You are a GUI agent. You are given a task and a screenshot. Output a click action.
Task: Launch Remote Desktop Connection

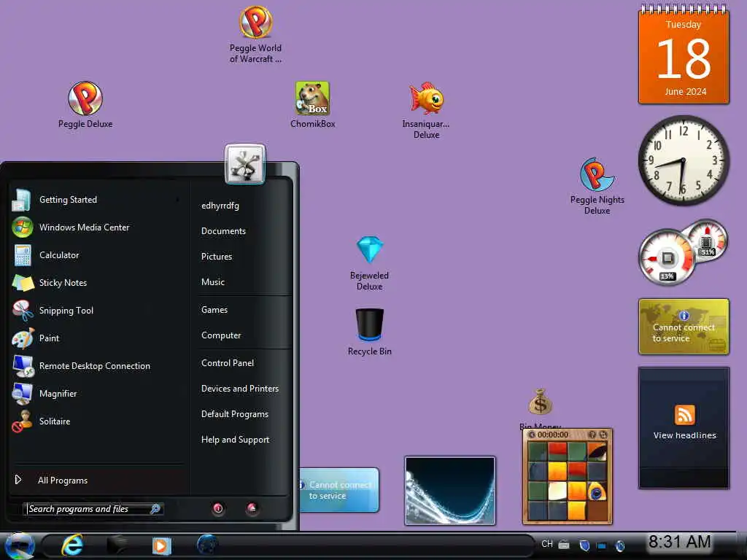click(96, 366)
